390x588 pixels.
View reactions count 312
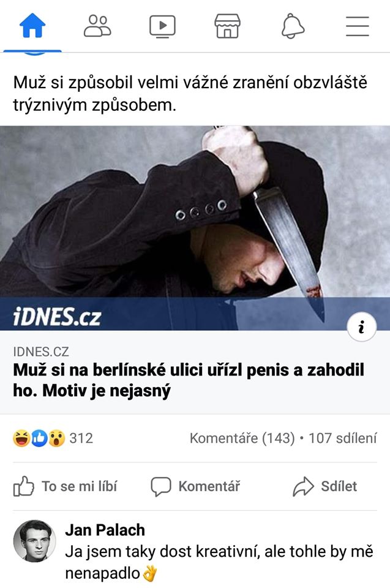pyautogui.click(x=81, y=438)
